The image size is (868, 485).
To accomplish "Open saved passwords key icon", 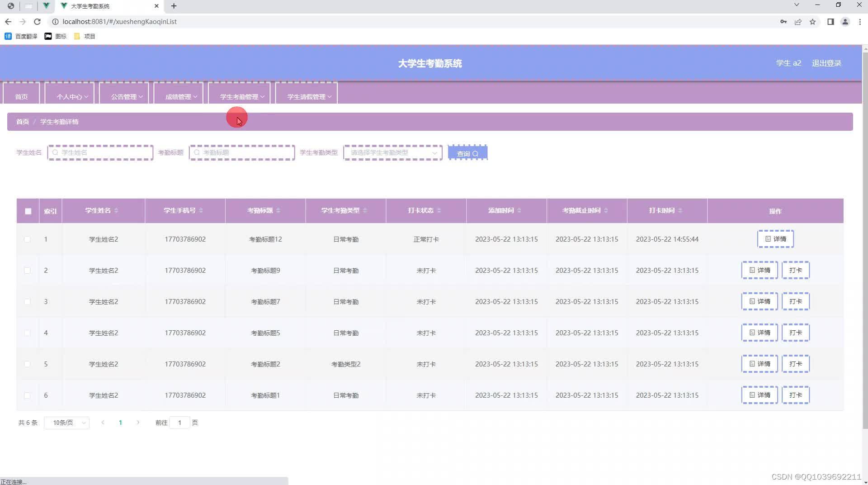I will coord(783,22).
